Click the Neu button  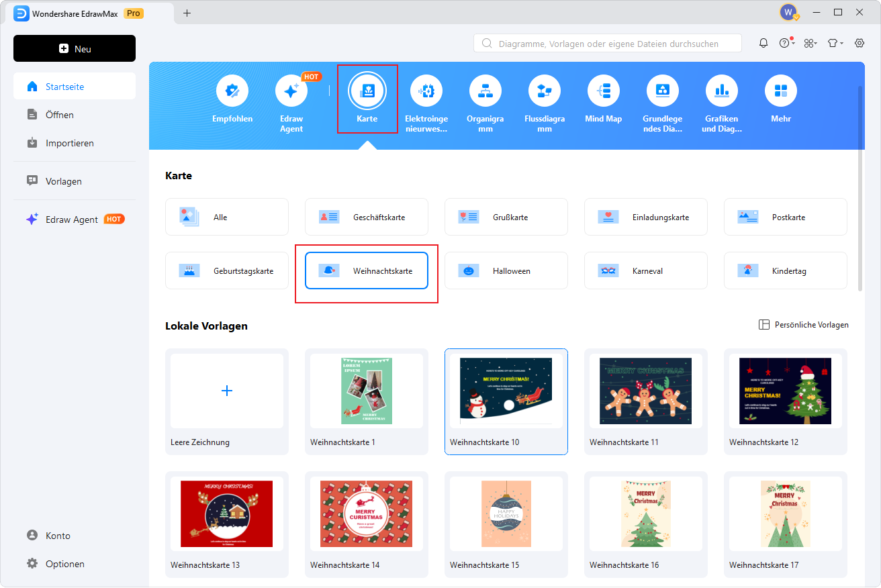pos(74,48)
